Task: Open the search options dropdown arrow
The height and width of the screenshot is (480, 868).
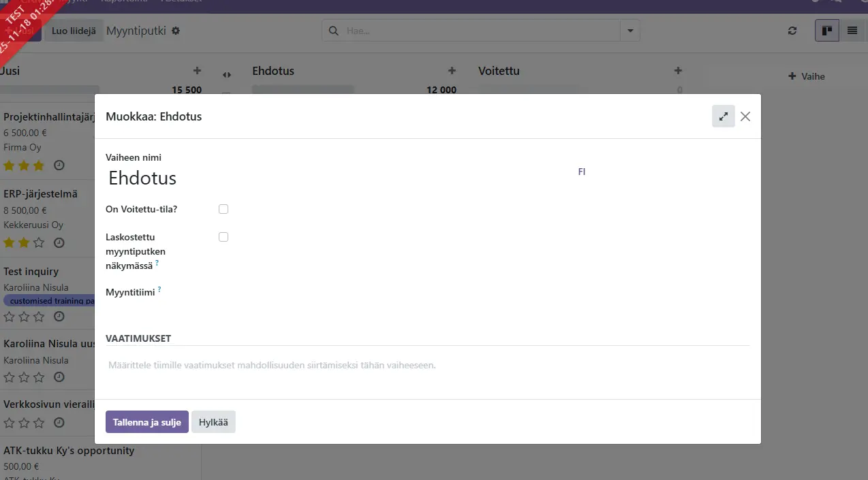Action: [630, 31]
